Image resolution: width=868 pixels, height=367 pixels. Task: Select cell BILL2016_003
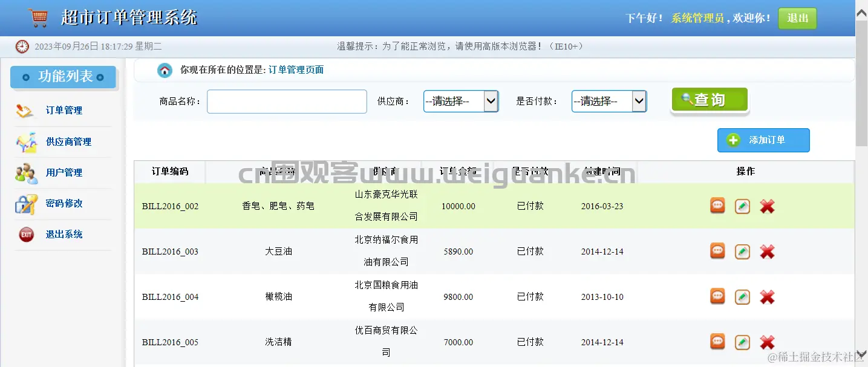point(170,252)
